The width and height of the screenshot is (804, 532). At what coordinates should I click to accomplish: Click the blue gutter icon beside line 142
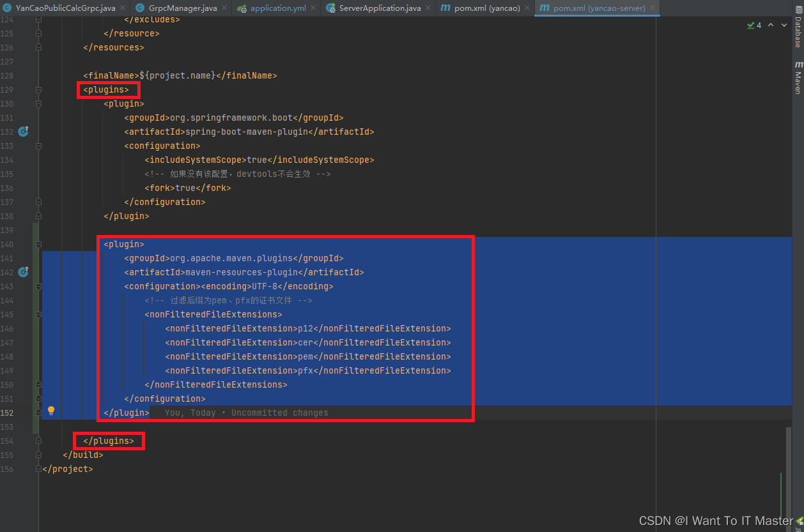point(23,272)
